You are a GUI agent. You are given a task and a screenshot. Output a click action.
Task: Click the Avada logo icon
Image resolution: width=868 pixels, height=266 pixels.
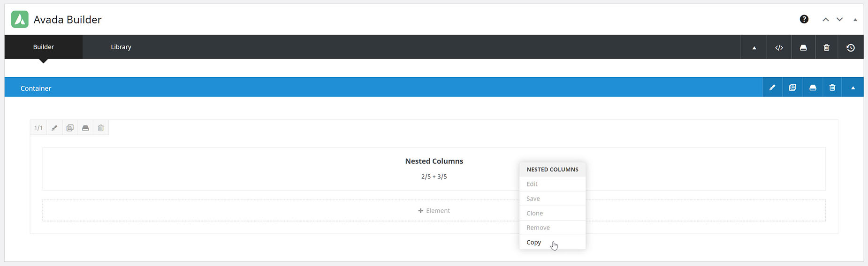click(x=20, y=19)
